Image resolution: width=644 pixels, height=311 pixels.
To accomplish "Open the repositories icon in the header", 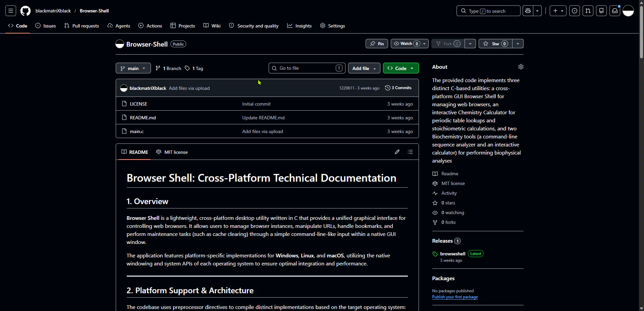I will coord(601,11).
